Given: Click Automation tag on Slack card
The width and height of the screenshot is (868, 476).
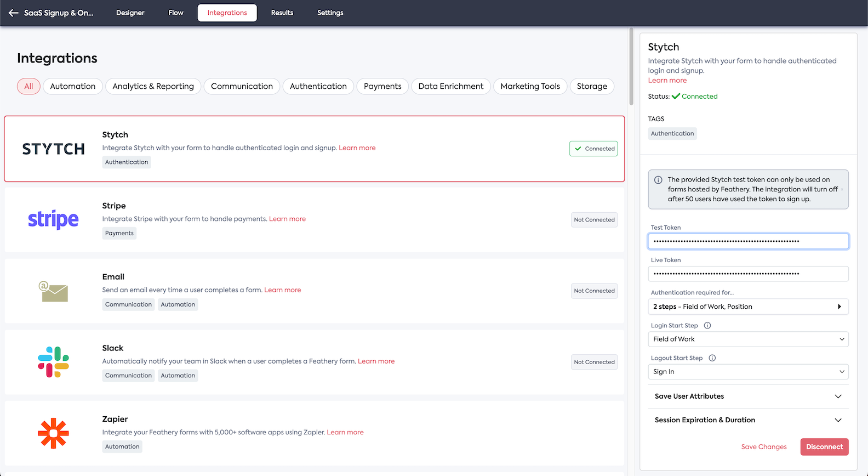Looking at the screenshot, I should (x=178, y=376).
